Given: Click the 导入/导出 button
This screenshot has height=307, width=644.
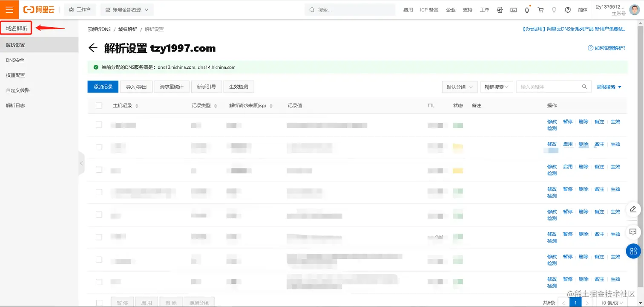Looking at the screenshot, I should coord(136,87).
